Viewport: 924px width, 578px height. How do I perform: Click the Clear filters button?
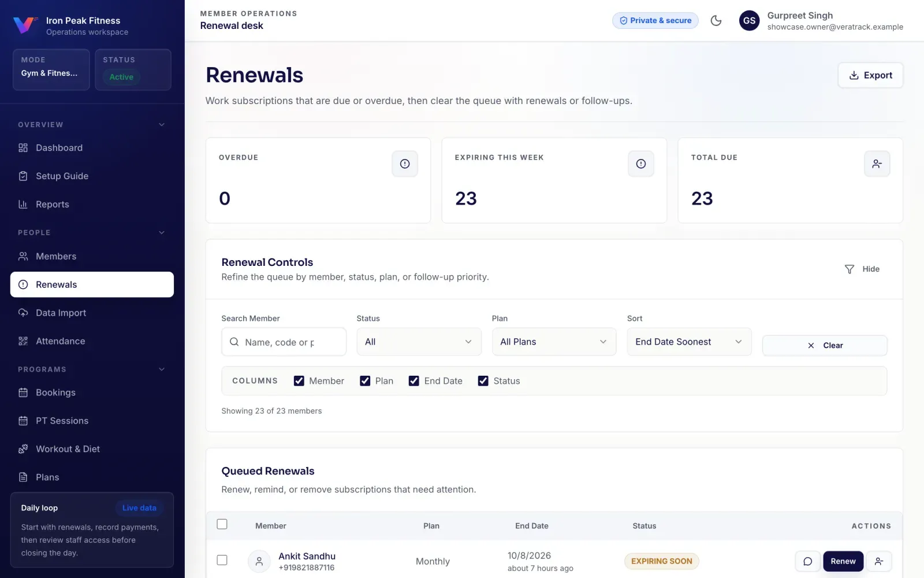(x=825, y=346)
